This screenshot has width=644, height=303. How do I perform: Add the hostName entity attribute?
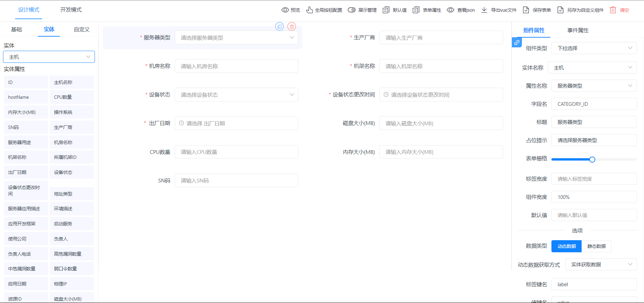[26, 97]
